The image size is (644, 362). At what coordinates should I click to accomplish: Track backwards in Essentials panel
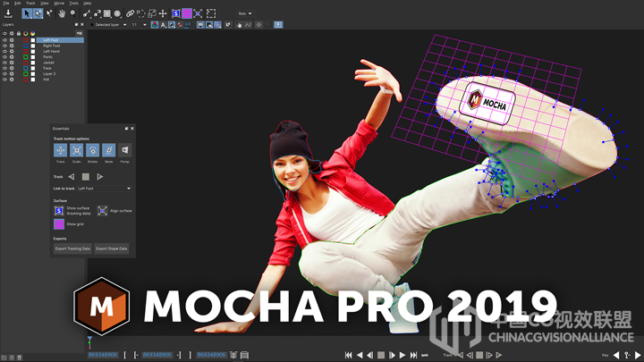coord(71,177)
